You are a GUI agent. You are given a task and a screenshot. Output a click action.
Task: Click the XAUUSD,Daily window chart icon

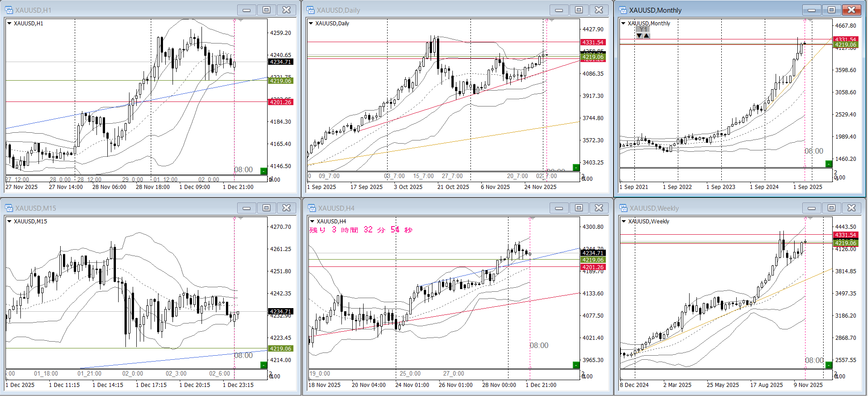(311, 10)
